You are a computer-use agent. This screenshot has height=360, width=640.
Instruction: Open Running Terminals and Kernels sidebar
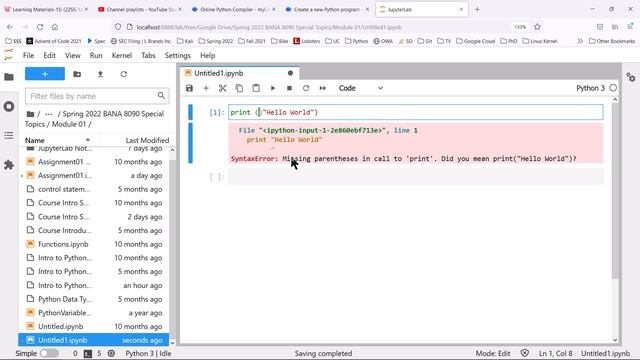click(x=9, y=107)
